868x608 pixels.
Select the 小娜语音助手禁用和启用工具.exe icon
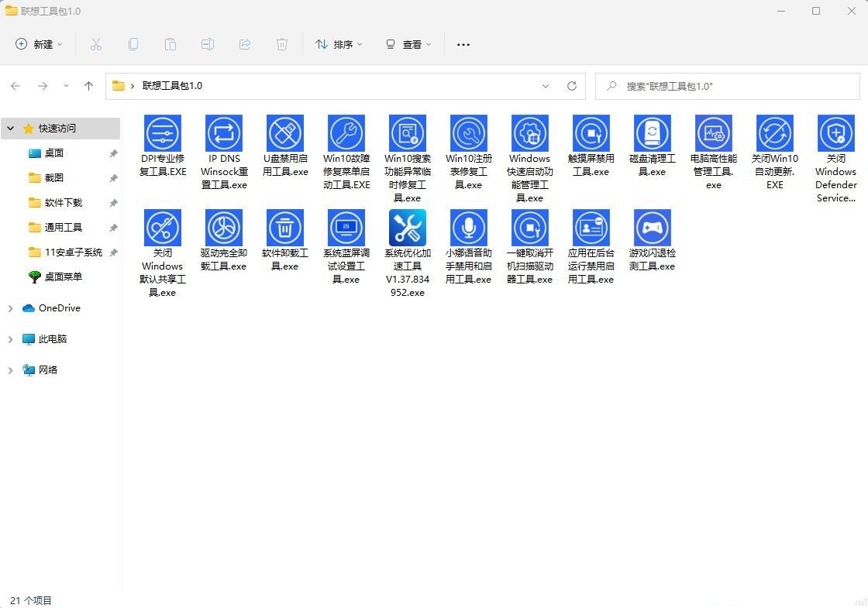[469, 228]
